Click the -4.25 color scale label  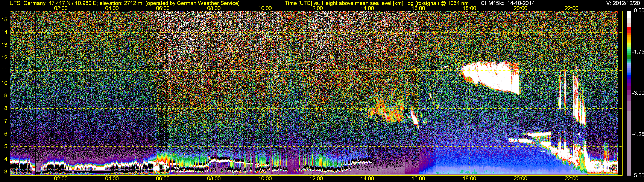638,134
